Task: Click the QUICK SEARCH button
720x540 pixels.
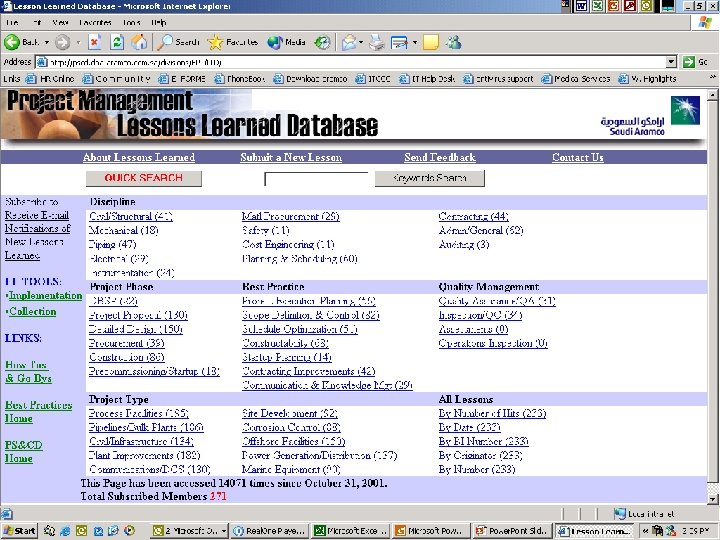Action: coord(144,179)
